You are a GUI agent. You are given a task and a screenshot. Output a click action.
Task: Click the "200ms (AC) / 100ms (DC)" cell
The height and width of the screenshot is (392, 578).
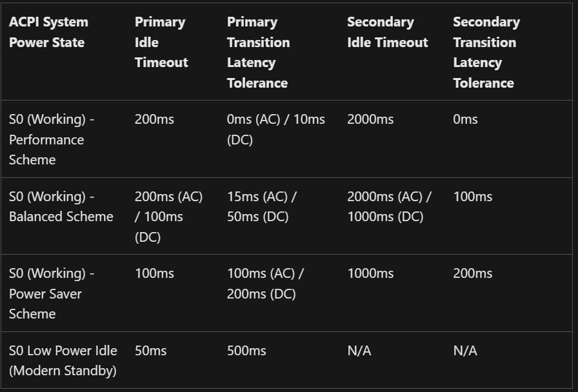coord(168,217)
